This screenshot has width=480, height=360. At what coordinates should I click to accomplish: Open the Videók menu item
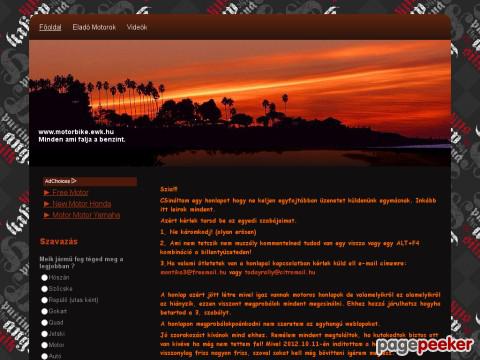pyautogui.click(x=137, y=27)
